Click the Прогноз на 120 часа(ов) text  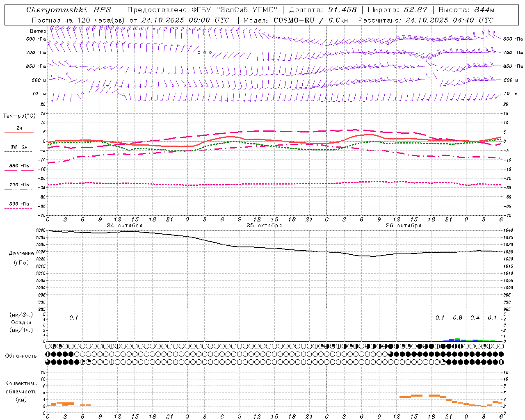(x=78, y=20)
